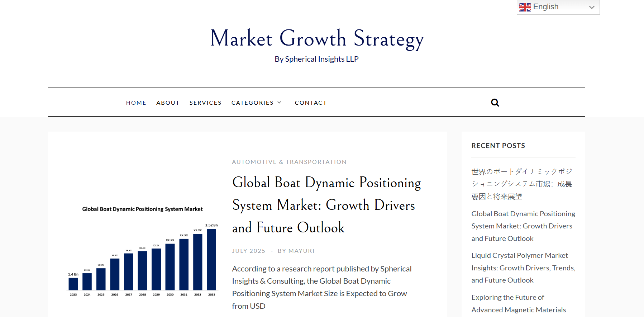Click the bar chart article thumbnail
Viewport: 644px width, 317px height.
click(142, 251)
